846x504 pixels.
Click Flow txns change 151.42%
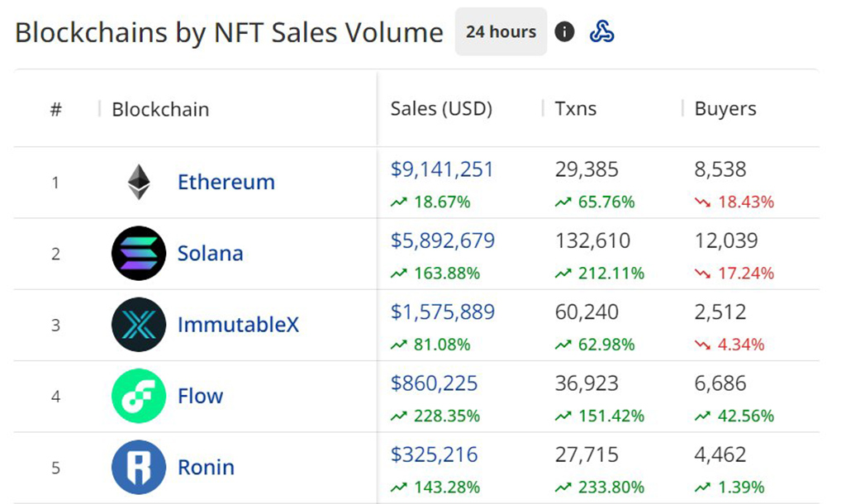point(600,416)
